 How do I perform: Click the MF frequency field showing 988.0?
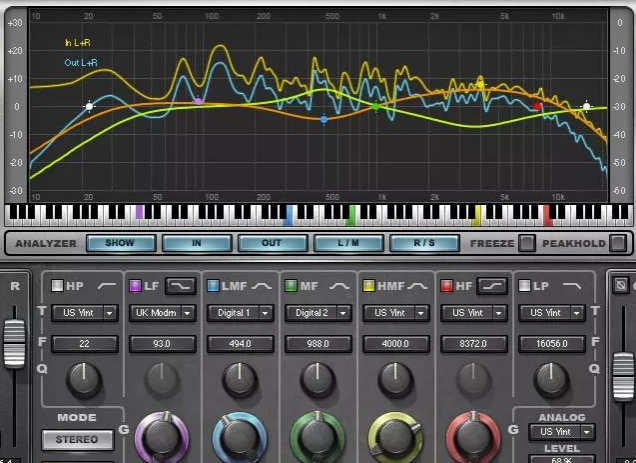coord(318,344)
